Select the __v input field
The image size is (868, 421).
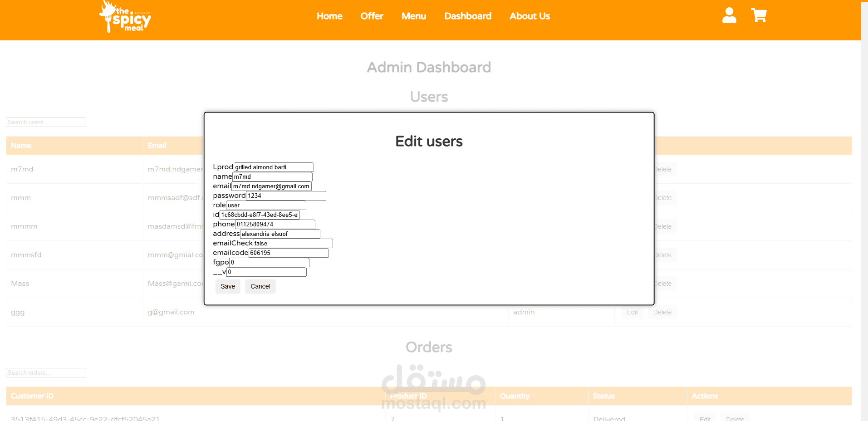(266, 272)
